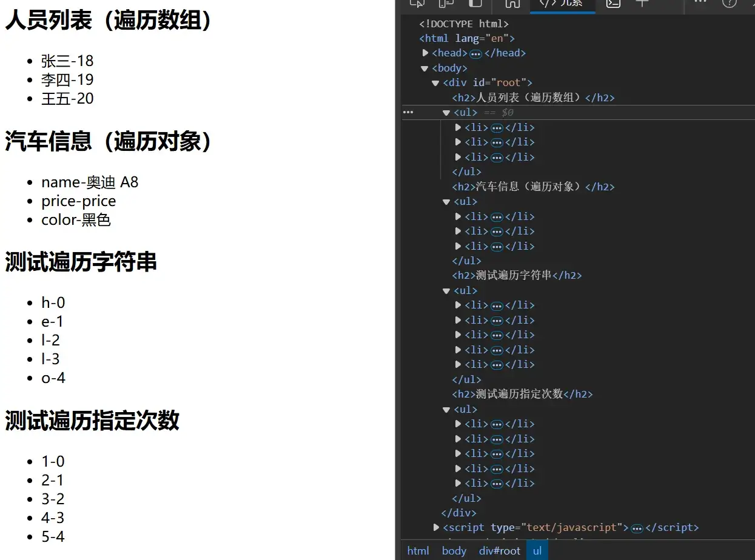Screen dimensions: 755x560
Task: Click the list item 3-2
Action: tap(53, 499)
